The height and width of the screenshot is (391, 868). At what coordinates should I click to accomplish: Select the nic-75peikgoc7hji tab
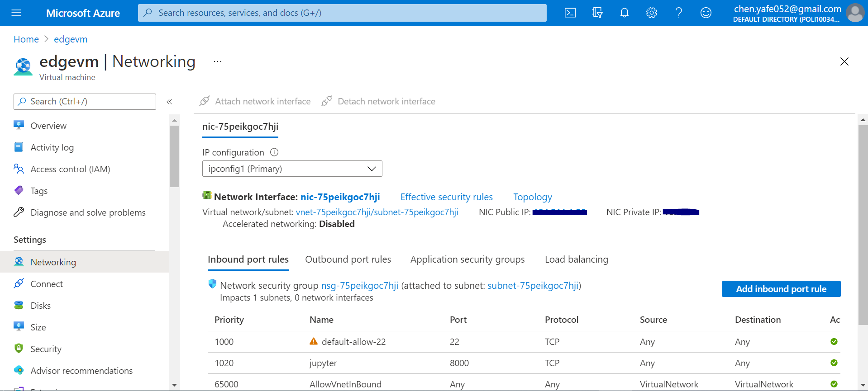point(240,127)
